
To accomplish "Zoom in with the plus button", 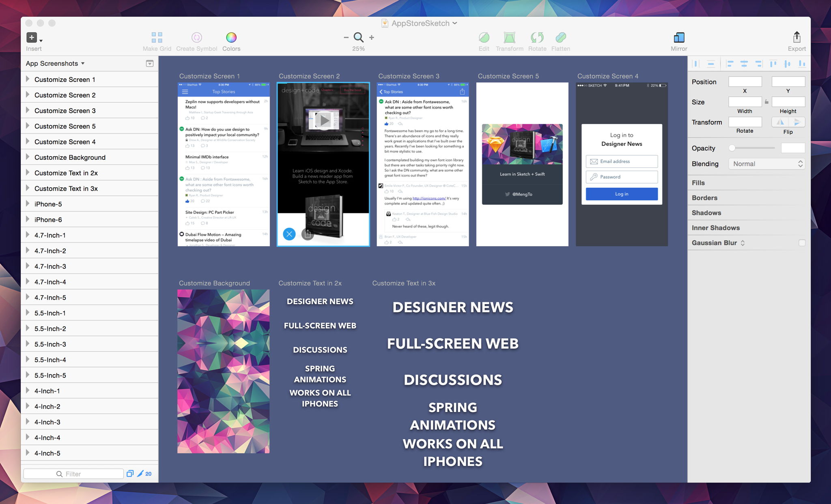I will (x=371, y=37).
